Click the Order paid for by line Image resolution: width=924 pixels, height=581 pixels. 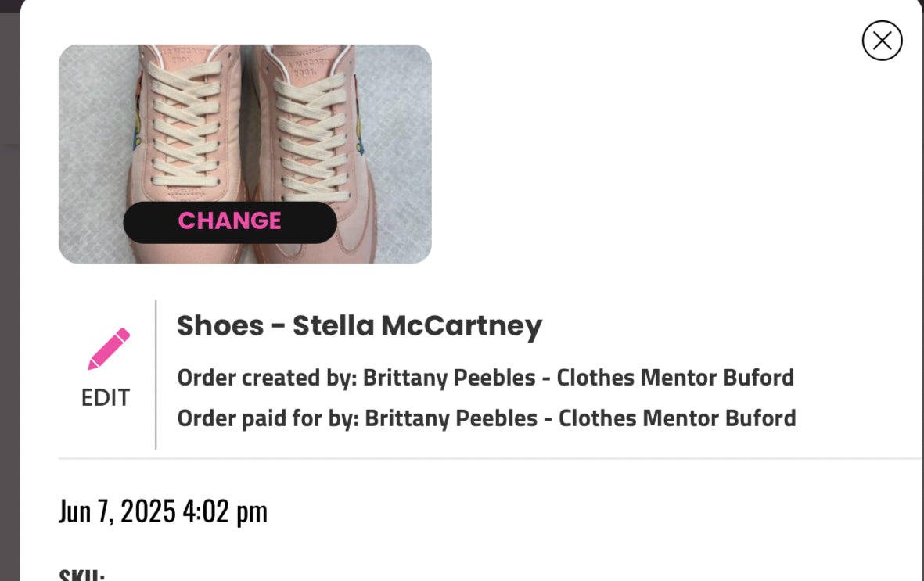tap(487, 418)
